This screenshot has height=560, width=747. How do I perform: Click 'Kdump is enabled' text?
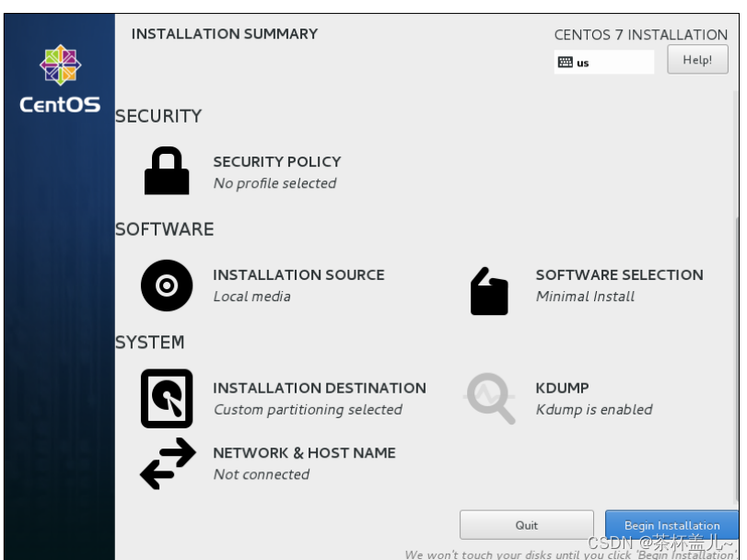[x=594, y=410]
